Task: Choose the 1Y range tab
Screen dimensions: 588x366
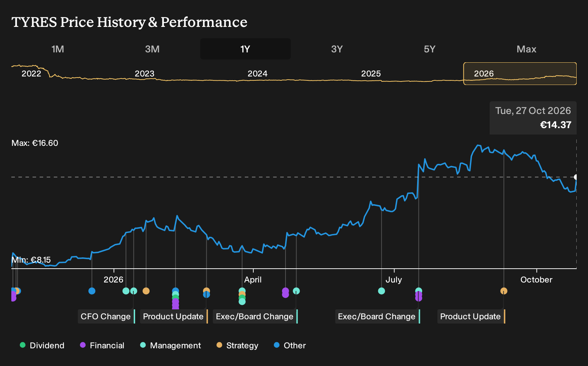Action: [246, 49]
